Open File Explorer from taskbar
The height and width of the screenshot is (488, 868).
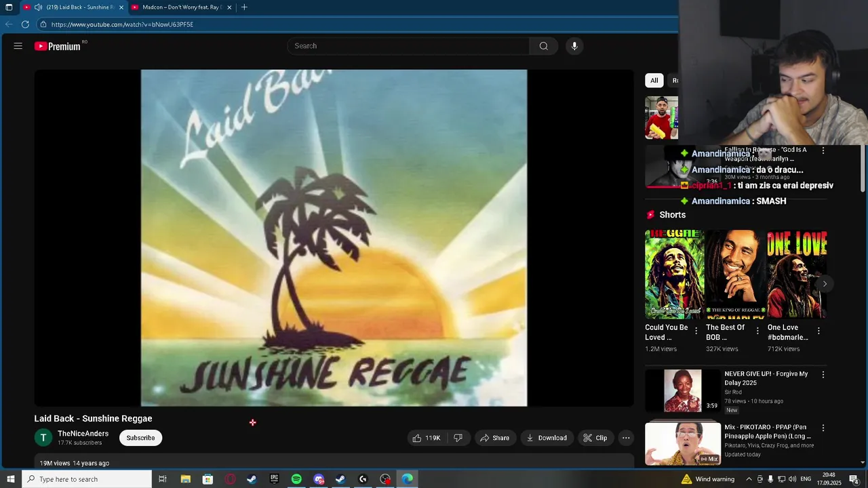[x=185, y=479]
